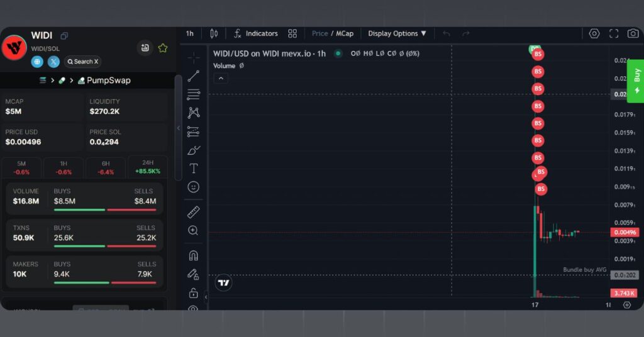This screenshot has width=644, height=337.
Task: Click the VOLUME buys/sells ratio bar
Action: [x=105, y=210]
